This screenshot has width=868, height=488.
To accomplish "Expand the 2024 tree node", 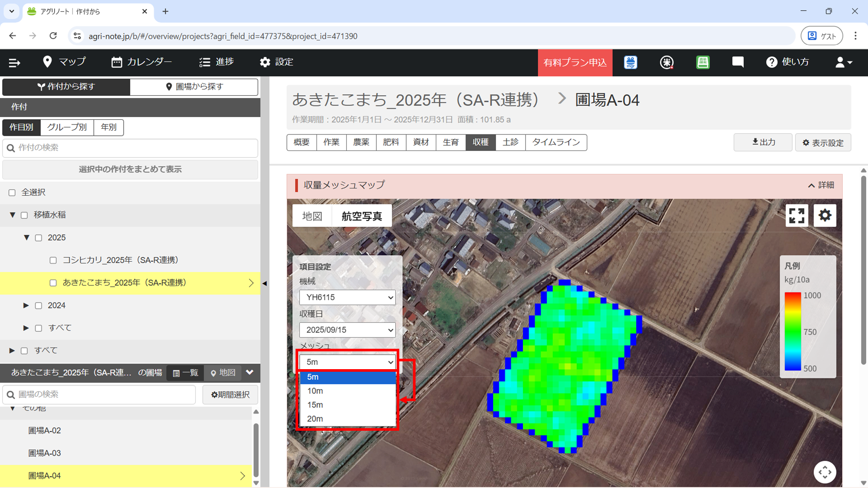I will tap(26, 305).
